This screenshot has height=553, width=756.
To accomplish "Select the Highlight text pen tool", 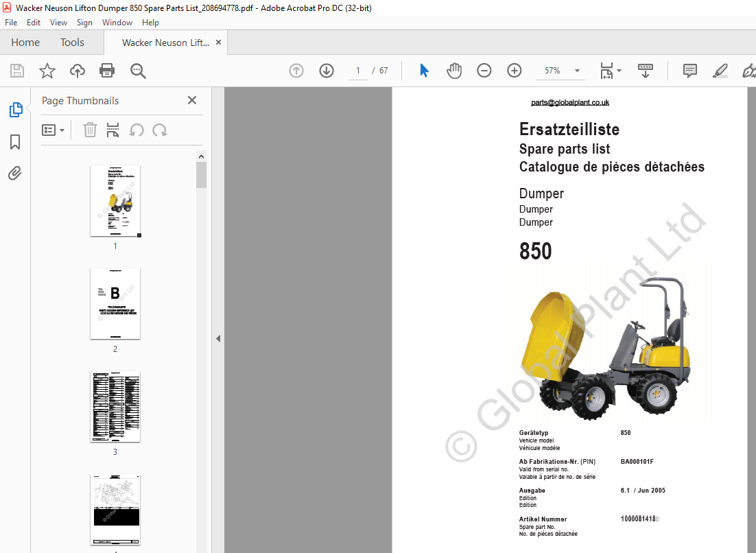I will point(720,71).
